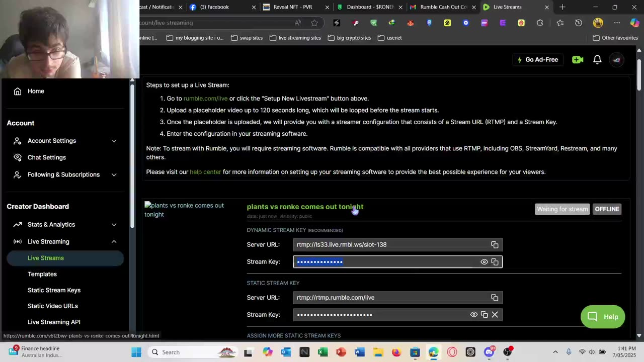Remove the static stream key with X
Screen dimensions: 644x362
tap(495, 315)
